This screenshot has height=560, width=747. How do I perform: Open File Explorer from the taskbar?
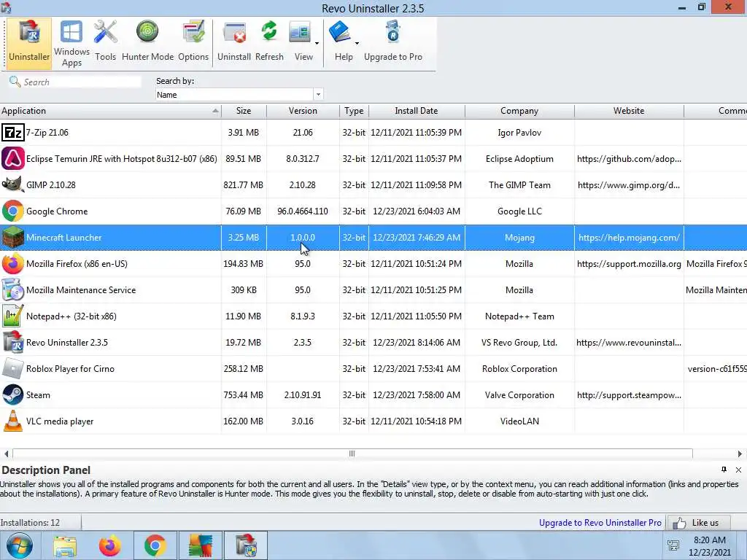tap(65, 545)
